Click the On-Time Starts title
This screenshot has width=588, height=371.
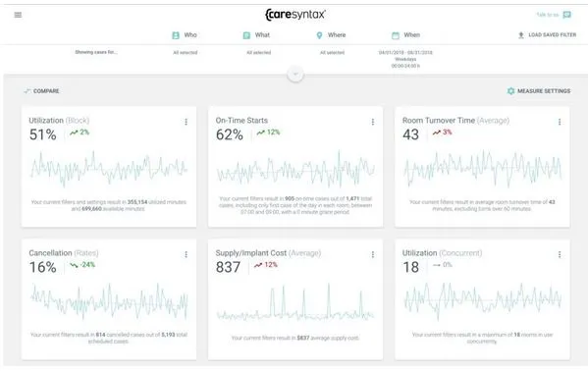pyautogui.click(x=241, y=121)
